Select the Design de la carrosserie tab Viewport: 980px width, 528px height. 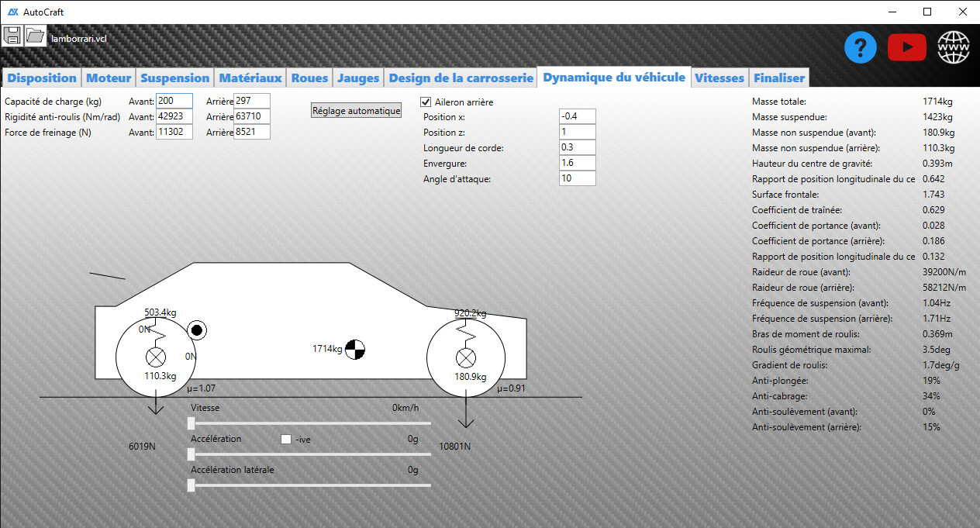click(x=461, y=78)
